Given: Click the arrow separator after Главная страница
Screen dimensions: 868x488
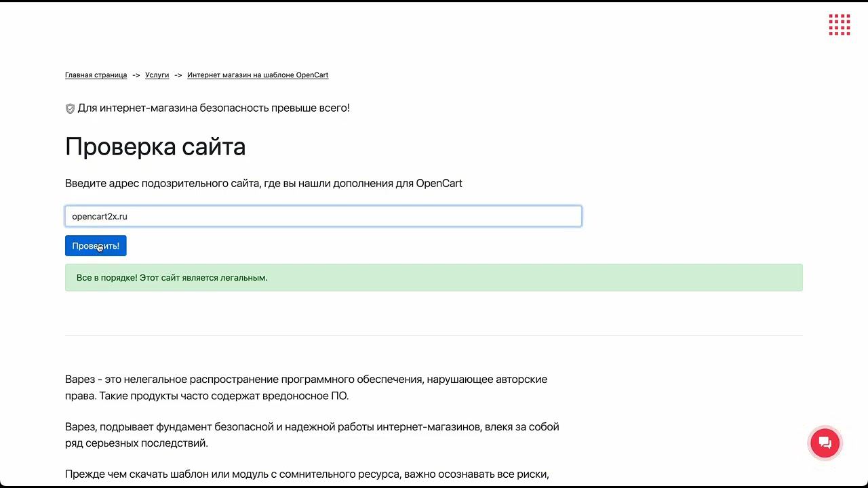Looking at the screenshot, I should 136,75.
